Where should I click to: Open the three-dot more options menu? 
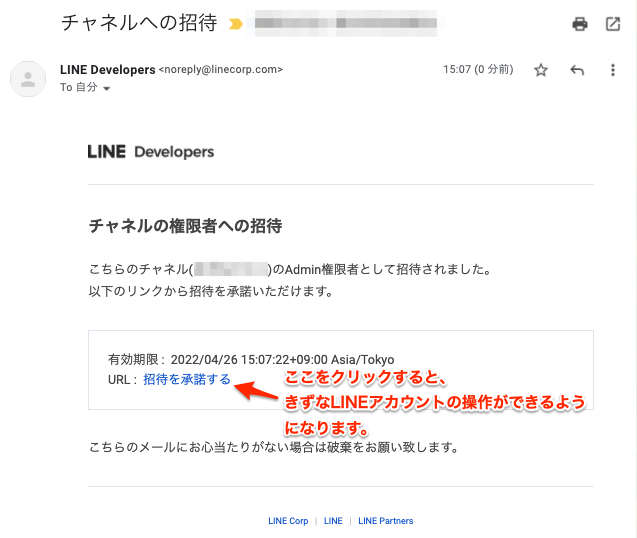tap(613, 70)
